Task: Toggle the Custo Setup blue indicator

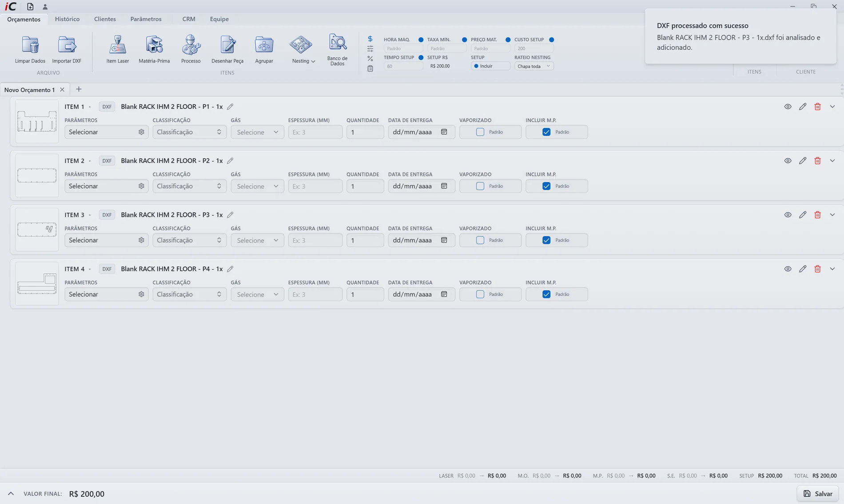Action: click(x=551, y=40)
